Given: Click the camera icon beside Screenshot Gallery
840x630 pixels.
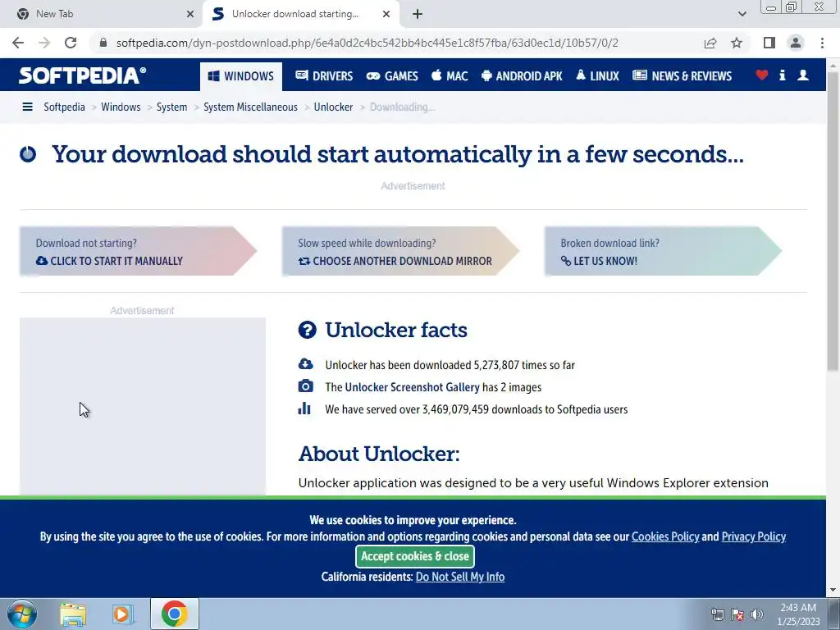Looking at the screenshot, I should 305,386.
